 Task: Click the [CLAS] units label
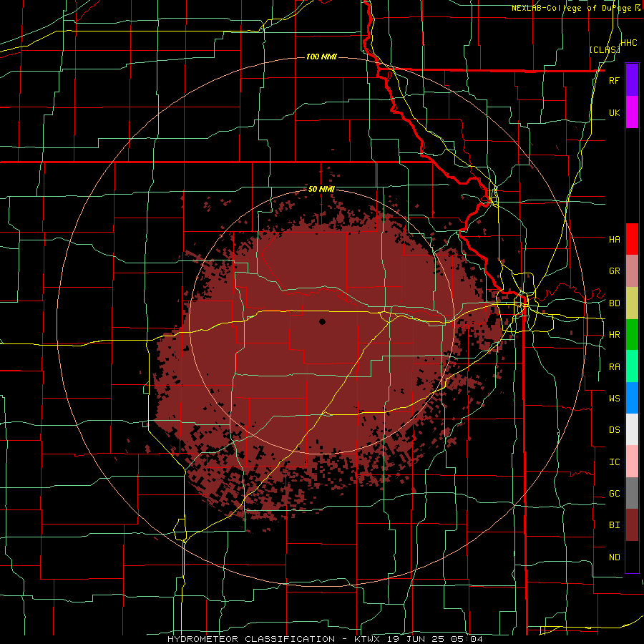605,49
